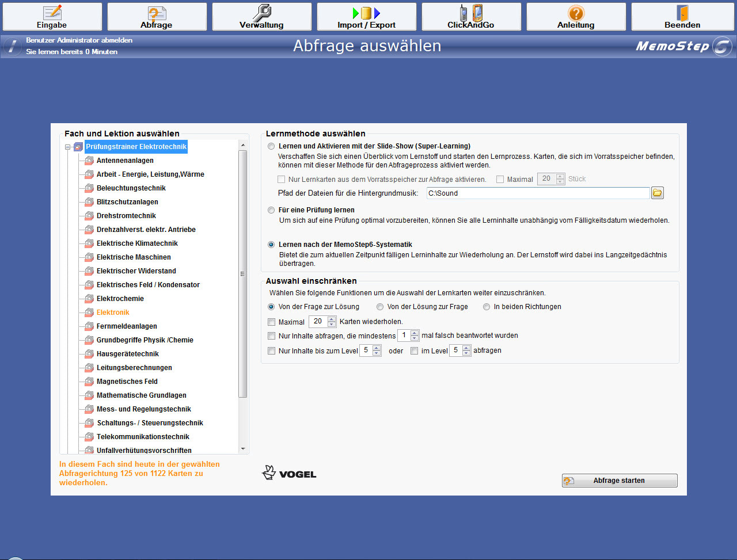Screen dimensions: 737x560
Task: Browse folder for background music path
Action: coord(657,193)
